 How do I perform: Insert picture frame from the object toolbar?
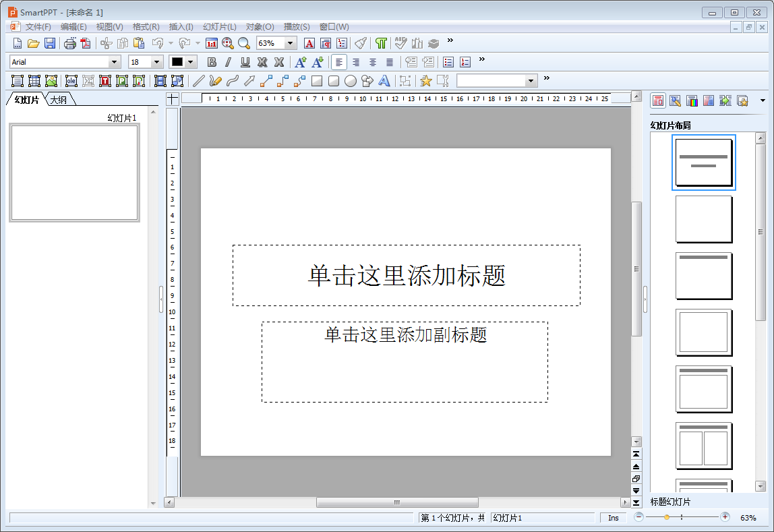tap(51, 81)
